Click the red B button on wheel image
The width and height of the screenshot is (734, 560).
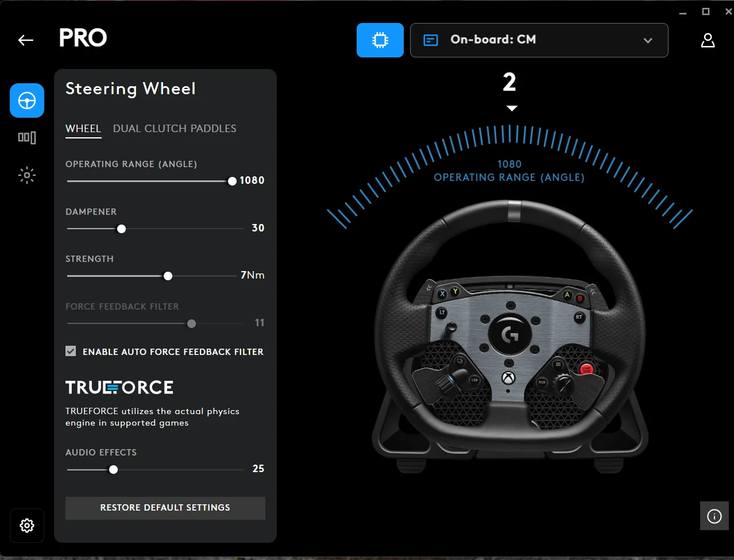coord(580,299)
